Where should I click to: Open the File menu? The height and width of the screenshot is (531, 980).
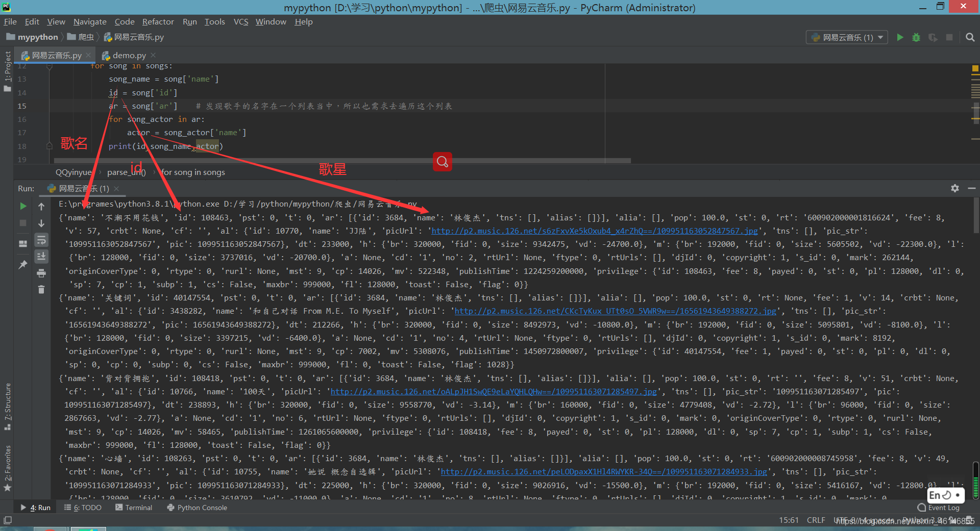click(10, 21)
